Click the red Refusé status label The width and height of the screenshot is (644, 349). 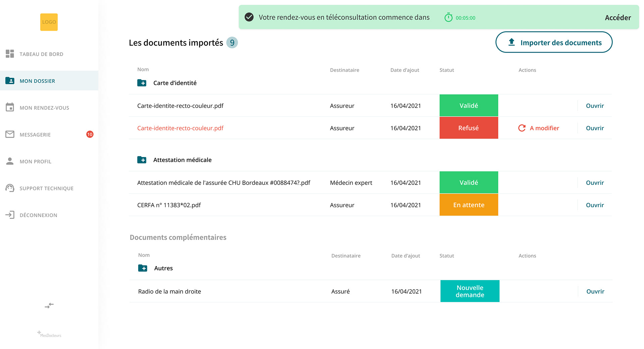[x=469, y=128]
